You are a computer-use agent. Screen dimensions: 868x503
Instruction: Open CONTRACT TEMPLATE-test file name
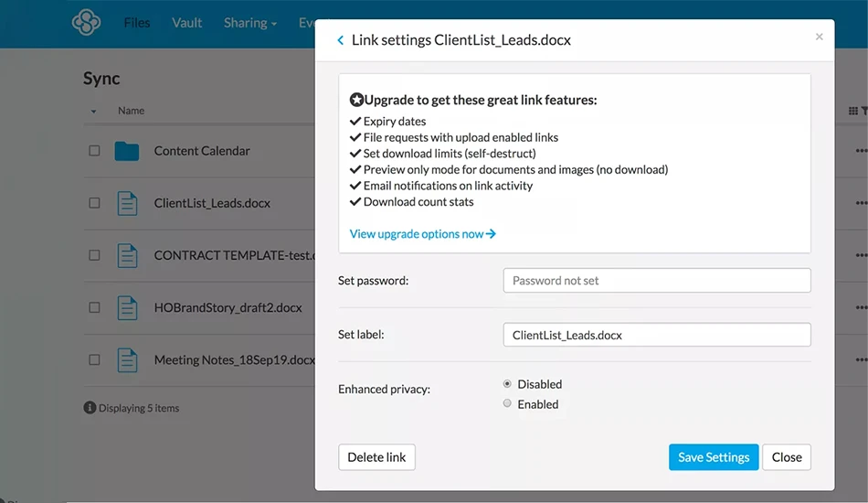[234, 255]
